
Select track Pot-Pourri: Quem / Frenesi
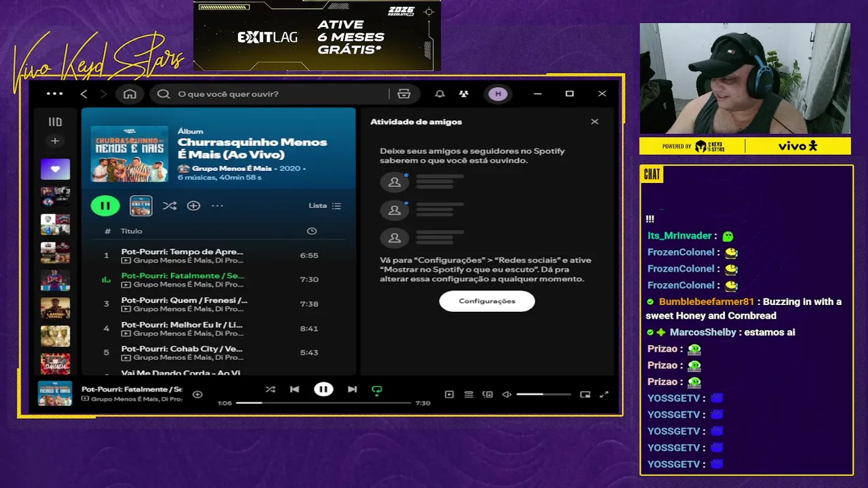218,304
